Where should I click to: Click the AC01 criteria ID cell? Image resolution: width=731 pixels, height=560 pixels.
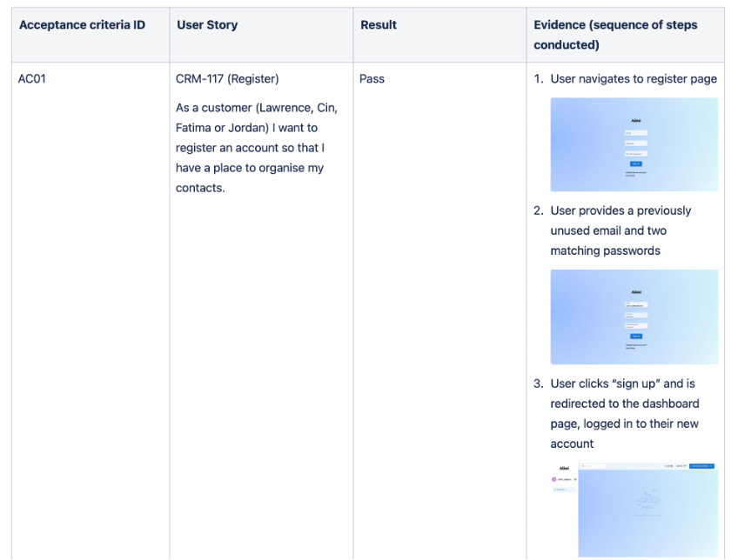click(31, 79)
